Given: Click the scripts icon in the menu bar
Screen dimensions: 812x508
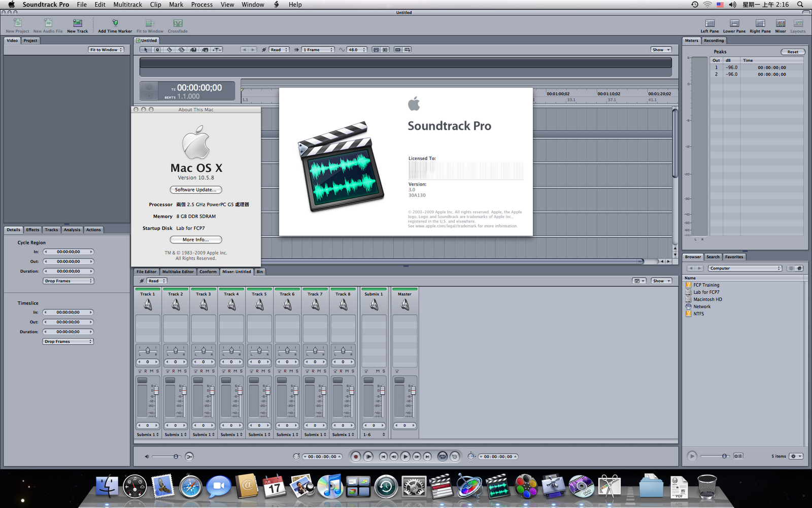Looking at the screenshot, I should pyautogui.click(x=277, y=5).
